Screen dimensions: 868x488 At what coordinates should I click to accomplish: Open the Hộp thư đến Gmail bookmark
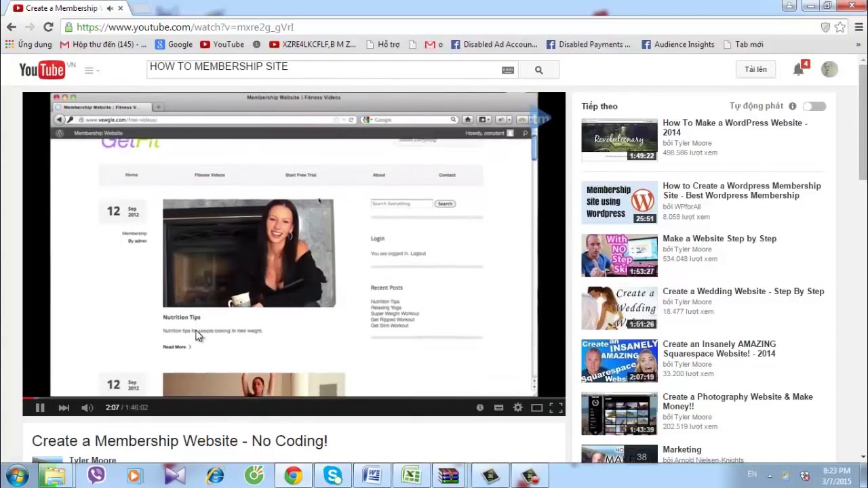point(103,45)
